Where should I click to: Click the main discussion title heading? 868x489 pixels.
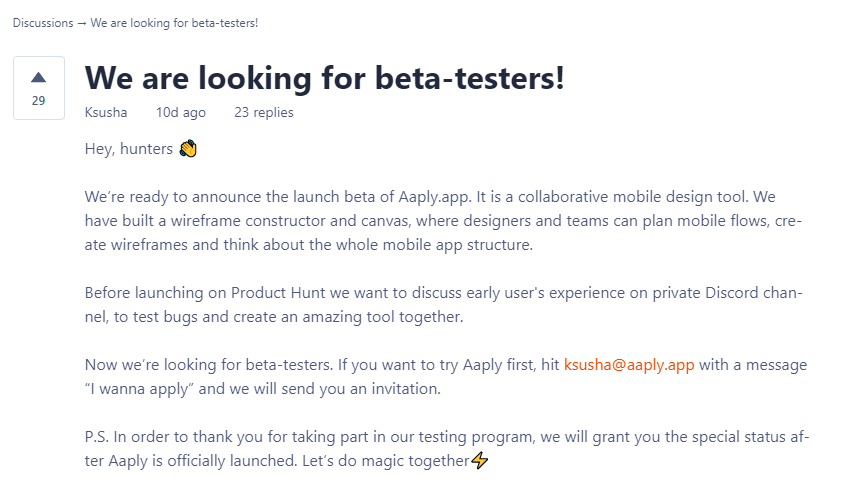click(x=324, y=78)
